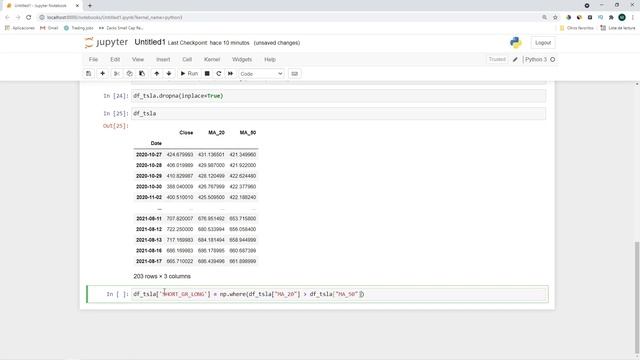Image resolution: width=640 pixels, height=360 pixels.
Task: Click the active SHORT_OR_LONG code cell
Action: click(x=338, y=294)
